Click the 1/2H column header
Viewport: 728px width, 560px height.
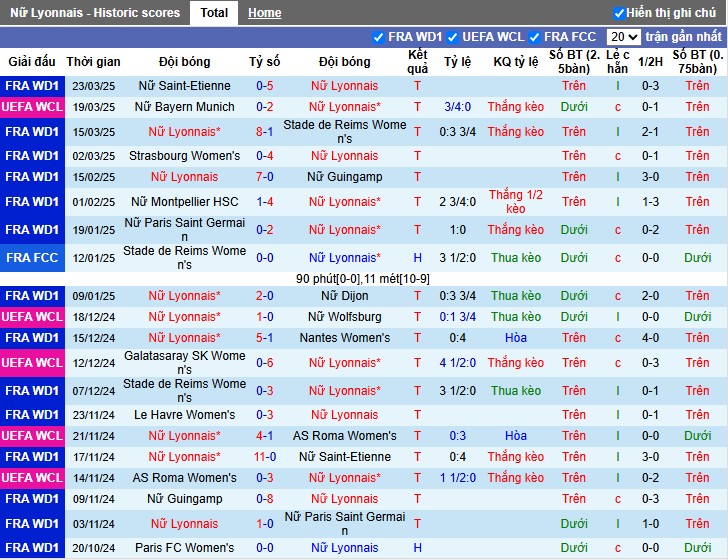[x=650, y=61]
